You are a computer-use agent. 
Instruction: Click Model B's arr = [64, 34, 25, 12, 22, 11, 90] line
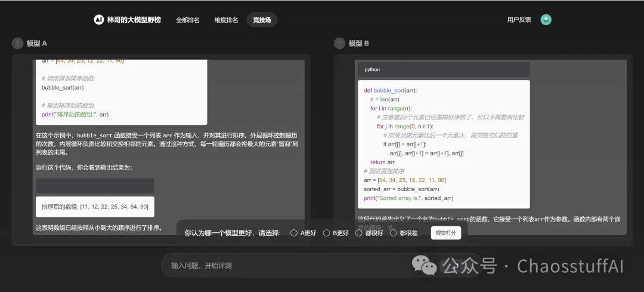(x=404, y=180)
